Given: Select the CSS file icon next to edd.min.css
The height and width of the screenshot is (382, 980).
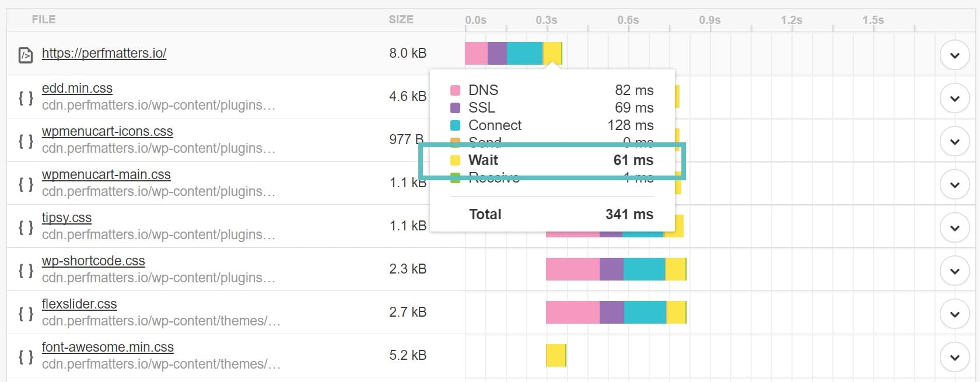Looking at the screenshot, I should pos(26,97).
